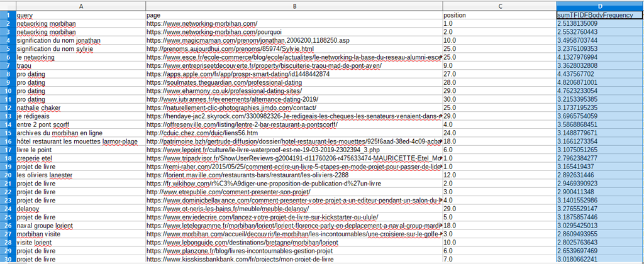Click the enviedecrire.com URL cell

(294, 217)
